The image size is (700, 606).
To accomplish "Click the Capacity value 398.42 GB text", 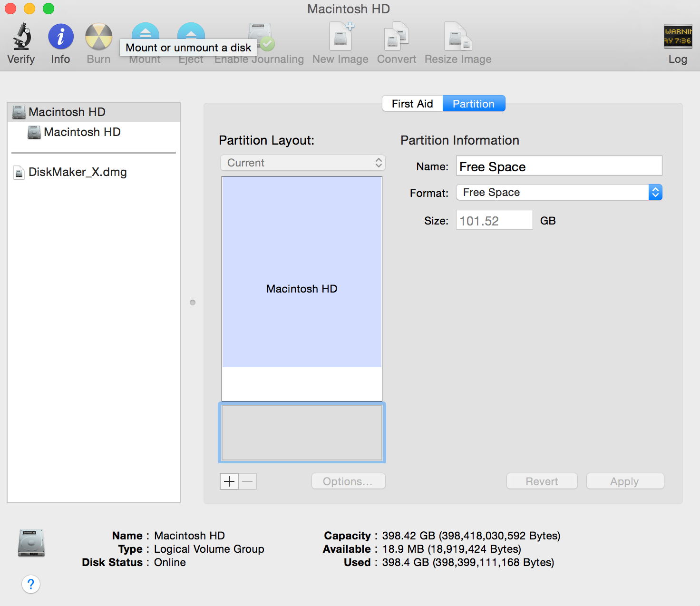I will tap(471, 536).
